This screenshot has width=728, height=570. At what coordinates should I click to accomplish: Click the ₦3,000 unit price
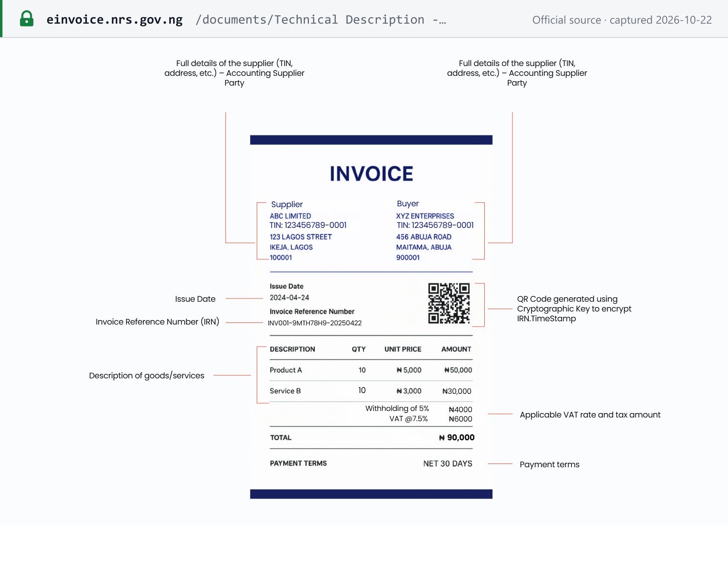click(x=409, y=391)
